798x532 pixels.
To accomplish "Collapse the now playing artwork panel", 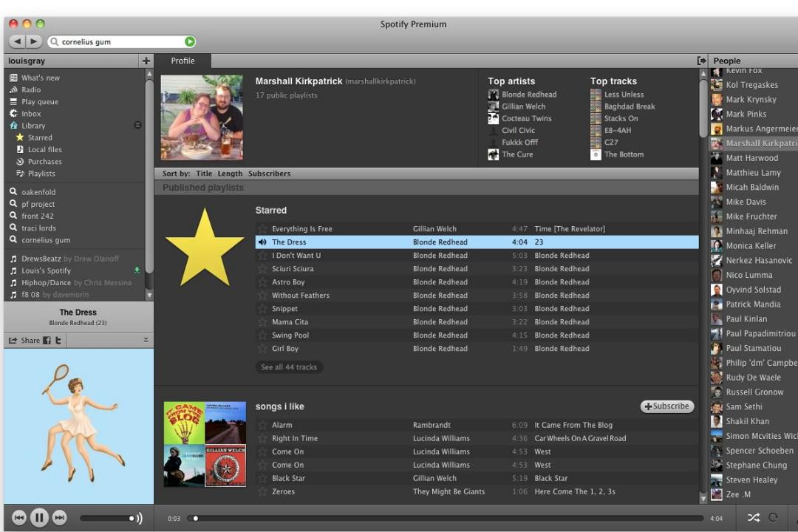I will pyautogui.click(x=146, y=340).
